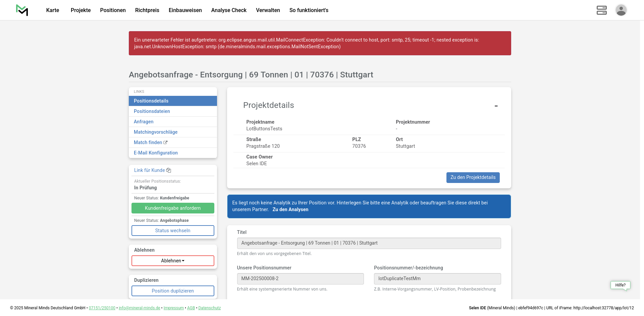Open the server stack icon in header

[601, 10]
